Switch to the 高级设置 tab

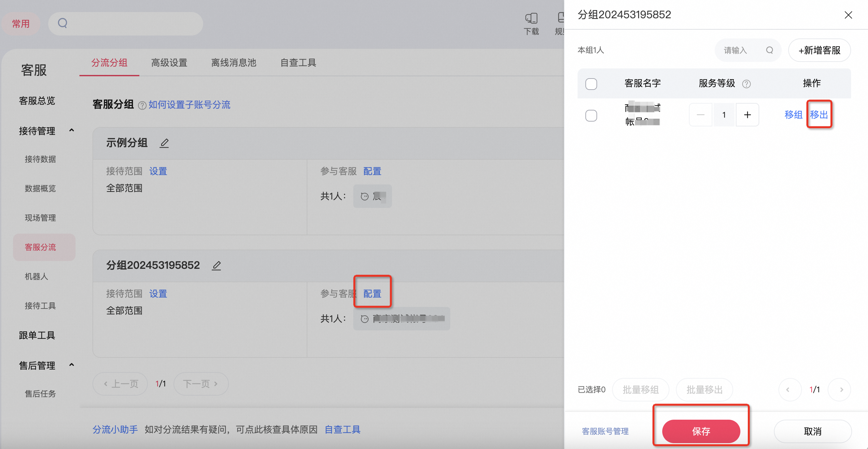pyautogui.click(x=169, y=63)
